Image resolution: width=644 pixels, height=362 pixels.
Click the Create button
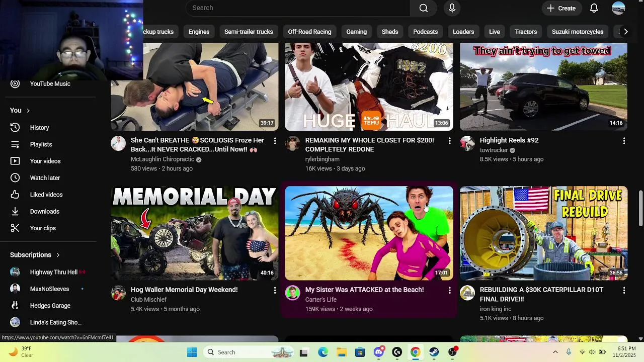[561, 8]
